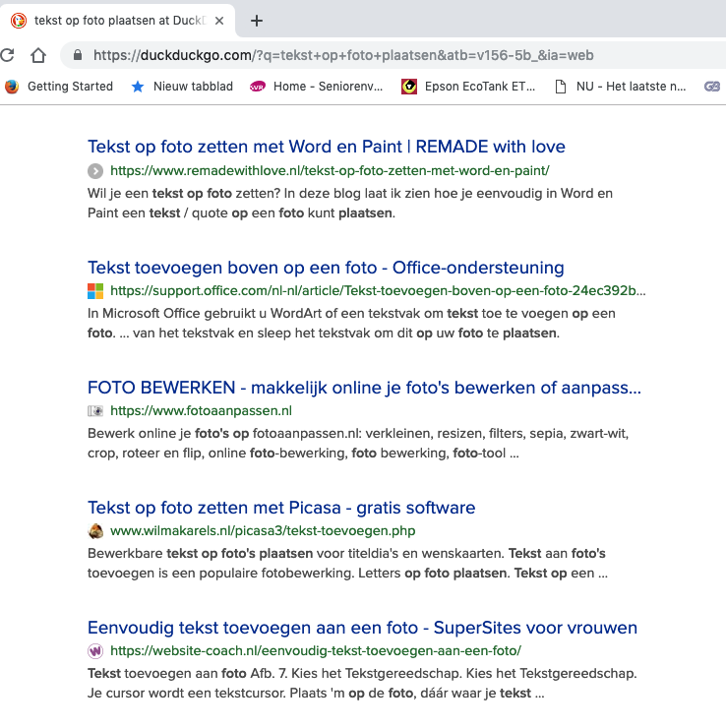Click the website-coach purple W favicon
The width and height of the screenshot is (726, 728).
95,651
